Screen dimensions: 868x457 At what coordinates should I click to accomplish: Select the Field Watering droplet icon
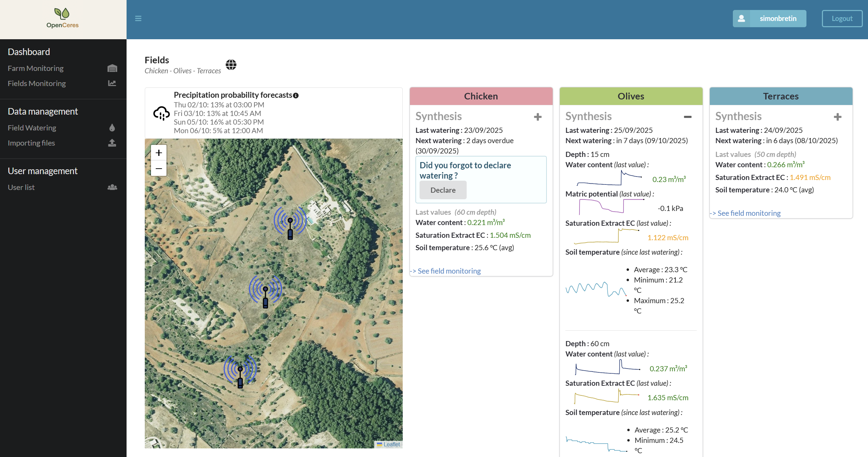pyautogui.click(x=112, y=128)
